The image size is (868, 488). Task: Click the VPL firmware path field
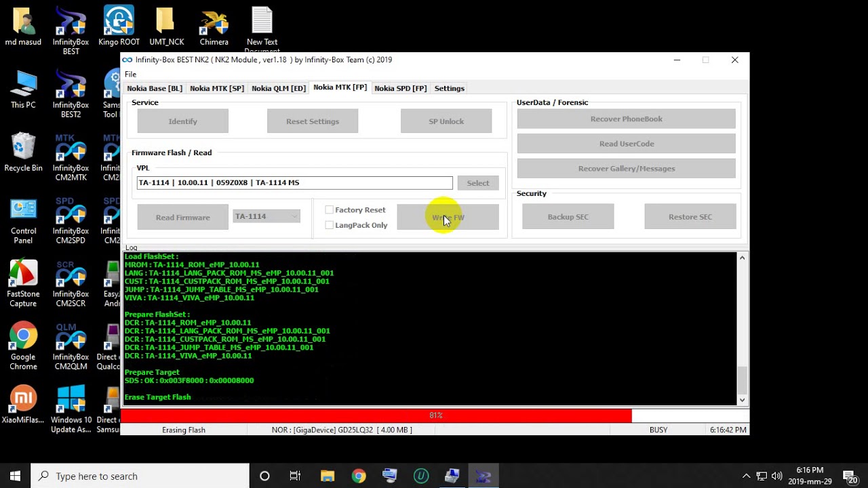coord(294,183)
